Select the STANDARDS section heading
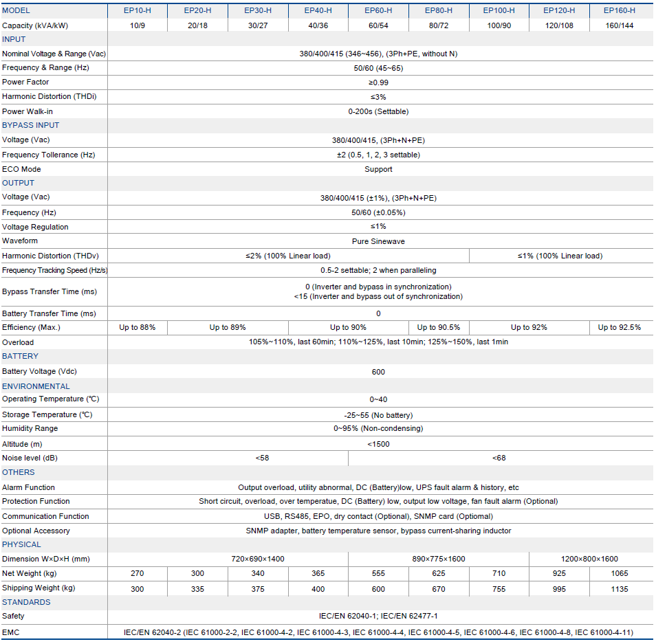 pos(26,602)
